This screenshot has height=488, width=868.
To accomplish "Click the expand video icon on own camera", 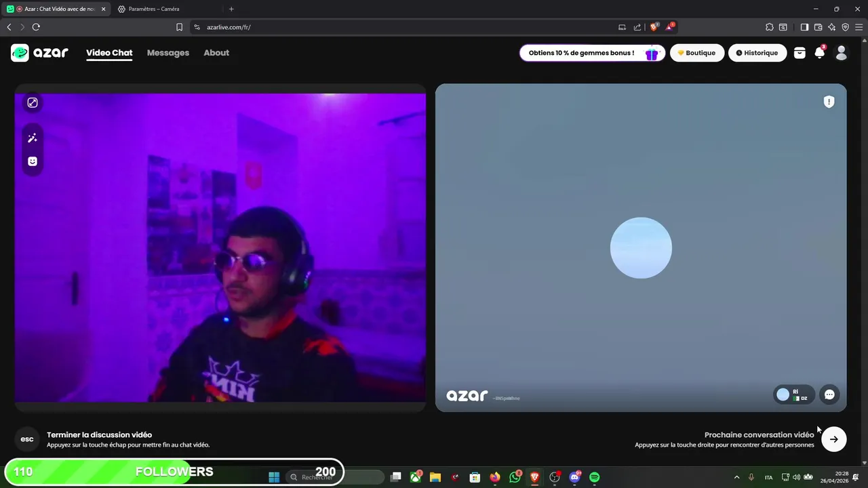I will coord(33,102).
